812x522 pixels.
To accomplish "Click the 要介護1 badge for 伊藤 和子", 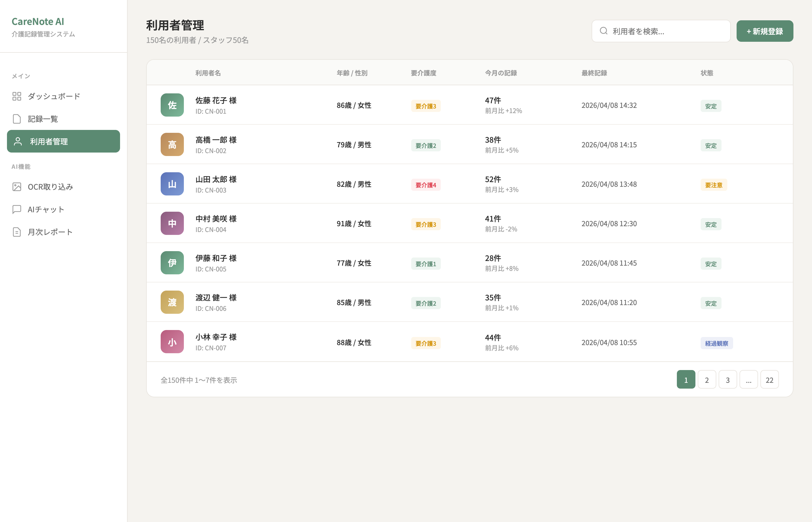I will [x=426, y=264].
